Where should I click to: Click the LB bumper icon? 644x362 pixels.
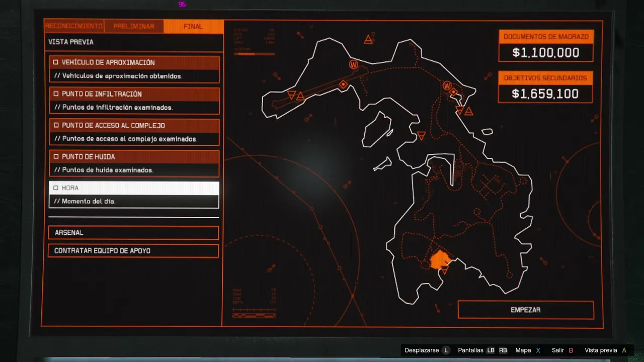491,350
